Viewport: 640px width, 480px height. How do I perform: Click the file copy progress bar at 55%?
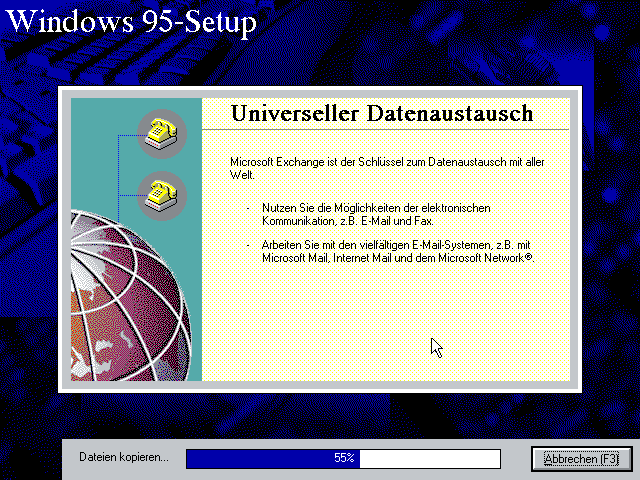[343, 458]
